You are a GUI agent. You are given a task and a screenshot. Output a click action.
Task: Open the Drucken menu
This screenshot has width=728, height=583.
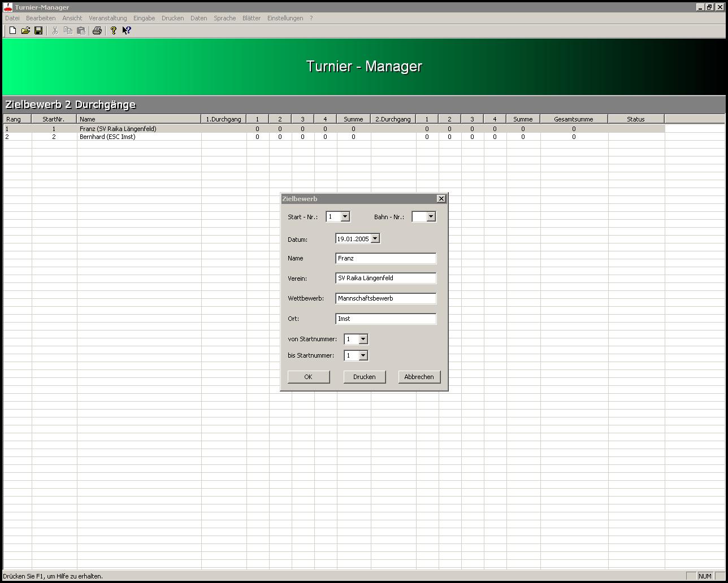point(172,18)
